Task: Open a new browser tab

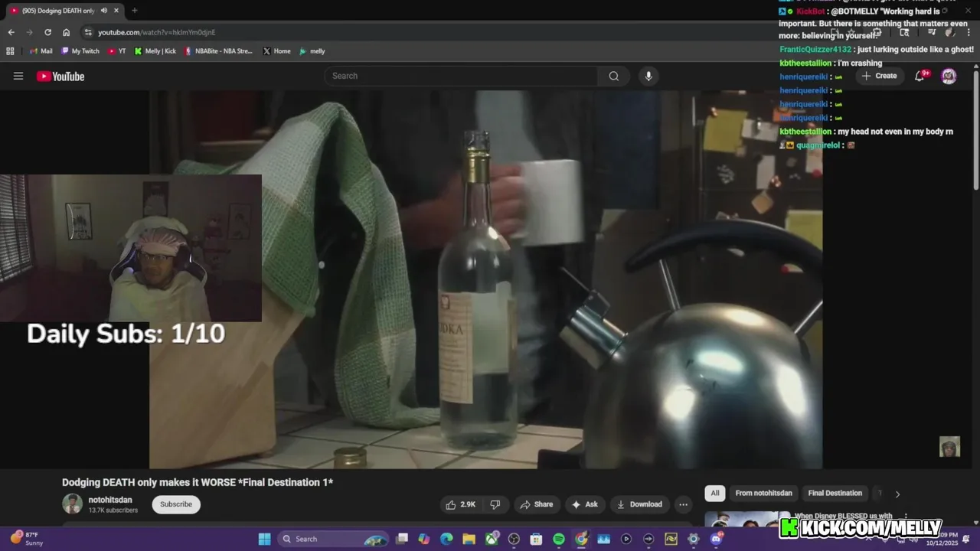Action: click(135, 11)
